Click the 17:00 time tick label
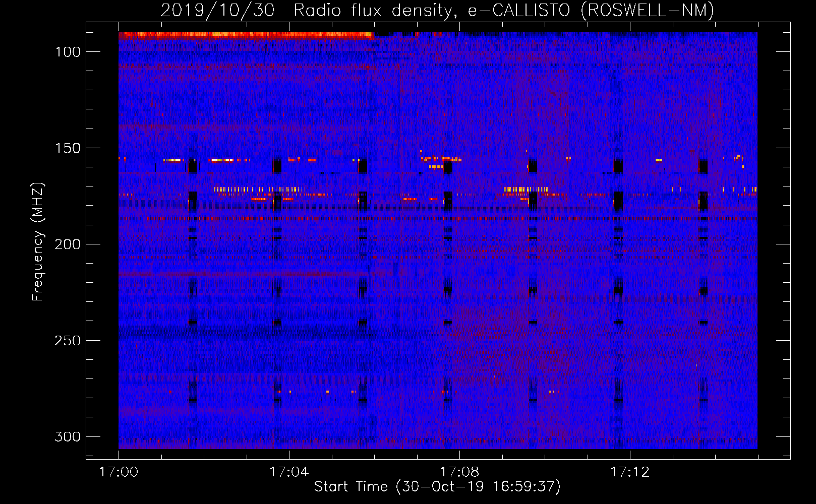The width and height of the screenshot is (816, 504). (x=119, y=472)
